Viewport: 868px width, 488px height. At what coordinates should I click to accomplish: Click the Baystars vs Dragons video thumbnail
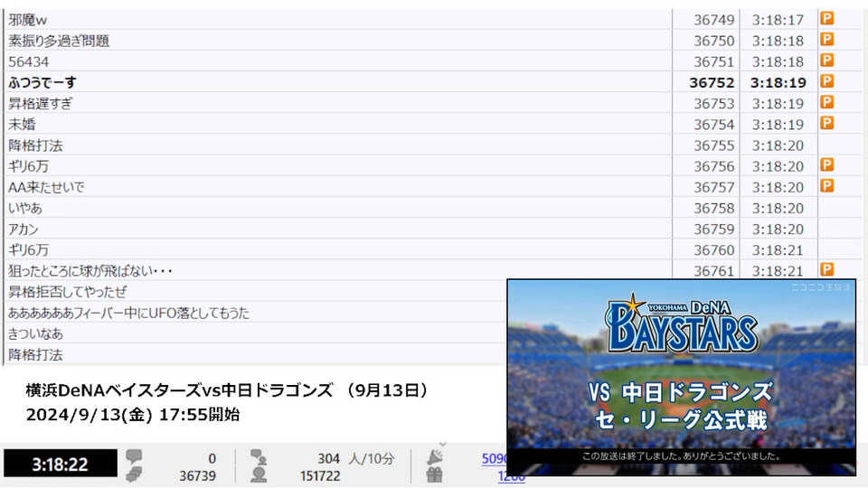point(682,378)
